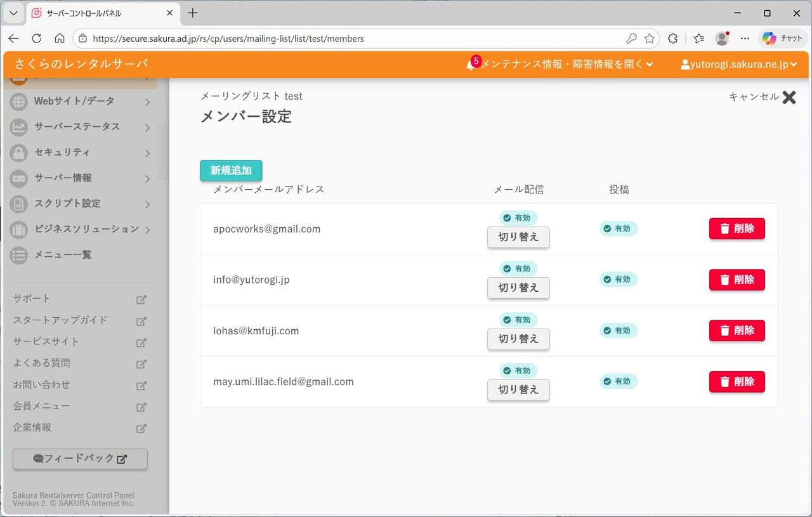Screen dimensions: 812x517
Task: Click 投稿 有効 badge for lohas@kmfuji.com
Action: [x=619, y=330]
